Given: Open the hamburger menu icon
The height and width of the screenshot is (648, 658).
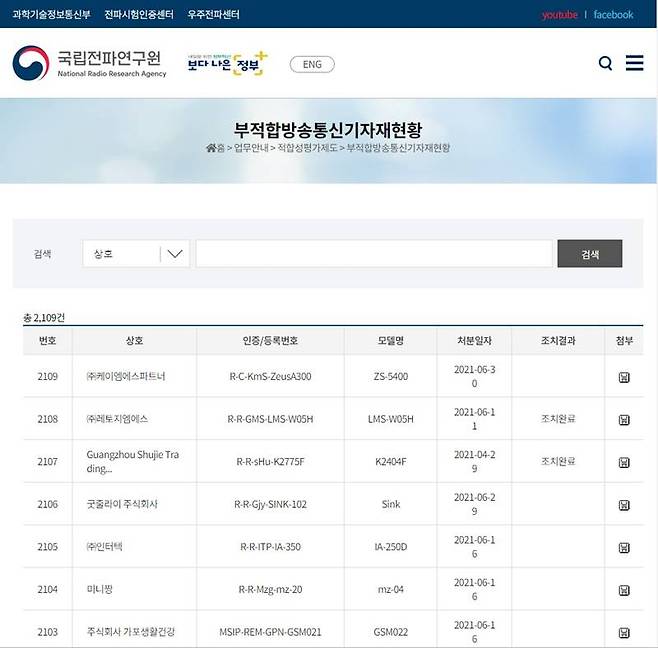Looking at the screenshot, I should pos(634,63).
